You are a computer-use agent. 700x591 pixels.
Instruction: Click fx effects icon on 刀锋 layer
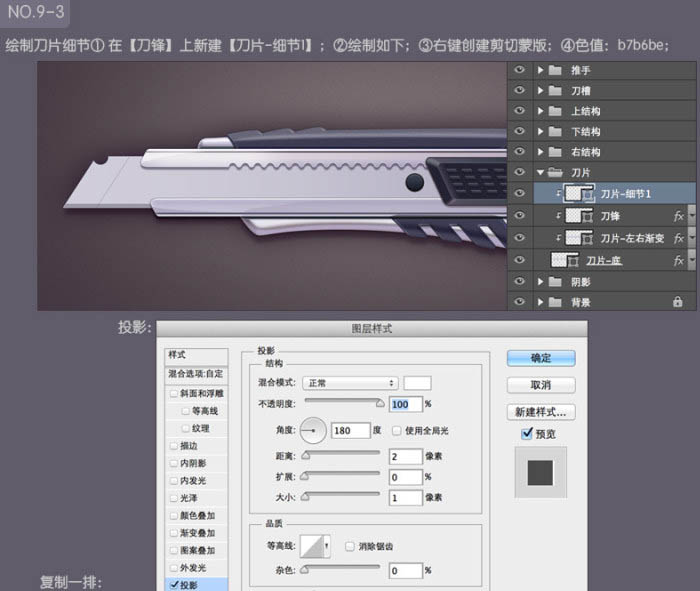point(679,216)
